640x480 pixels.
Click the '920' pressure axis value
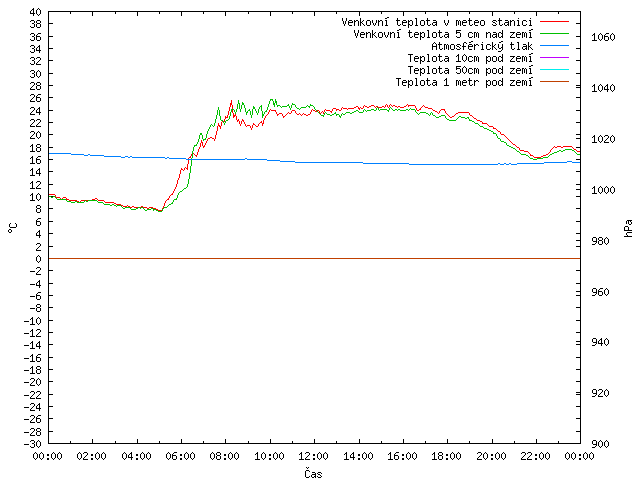point(600,393)
